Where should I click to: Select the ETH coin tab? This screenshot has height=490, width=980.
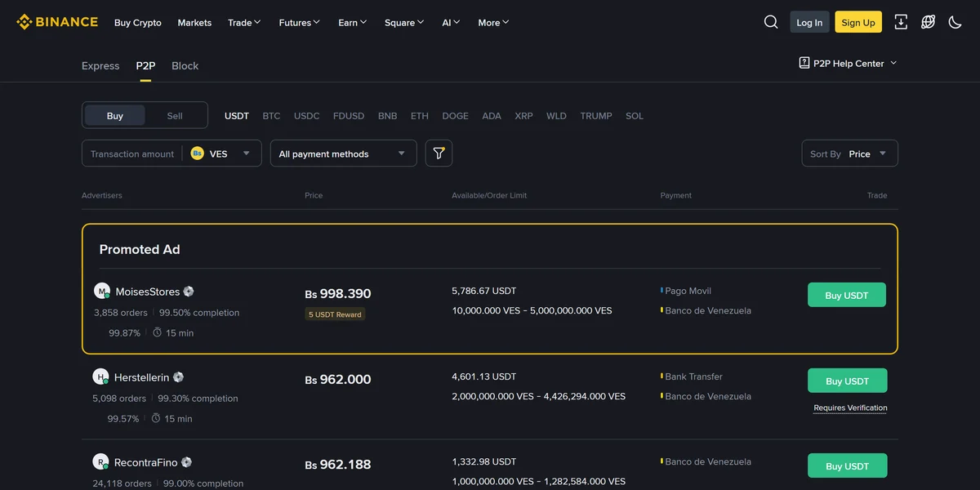[420, 116]
